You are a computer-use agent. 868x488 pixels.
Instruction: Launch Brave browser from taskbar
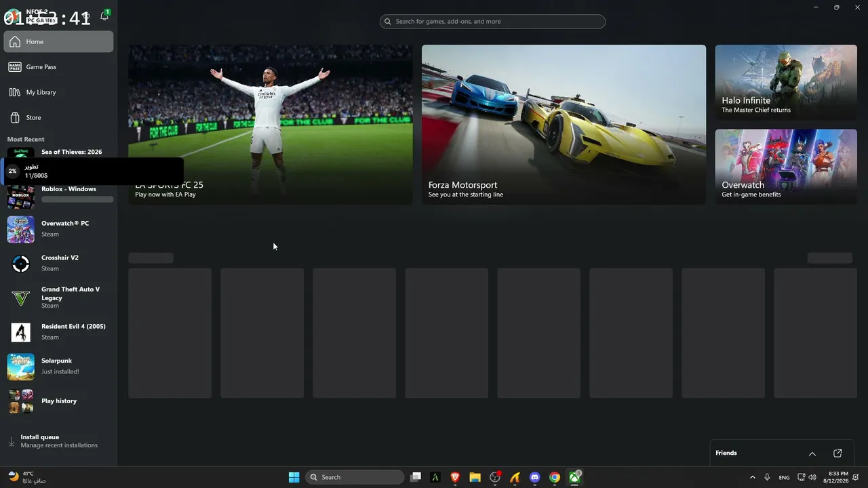pyautogui.click(x=455, y=477)
